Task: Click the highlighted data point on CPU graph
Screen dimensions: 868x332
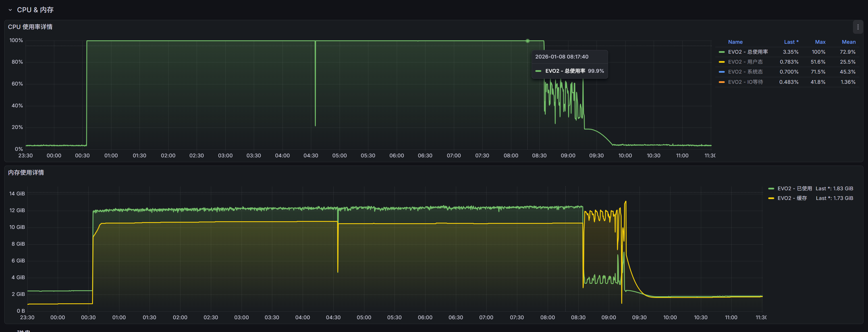Action: (527, 41)
